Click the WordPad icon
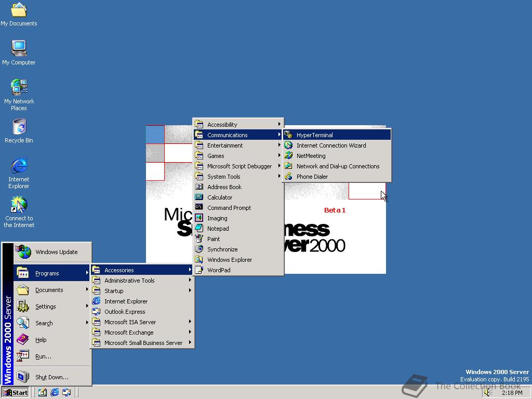 click(199, 270)
